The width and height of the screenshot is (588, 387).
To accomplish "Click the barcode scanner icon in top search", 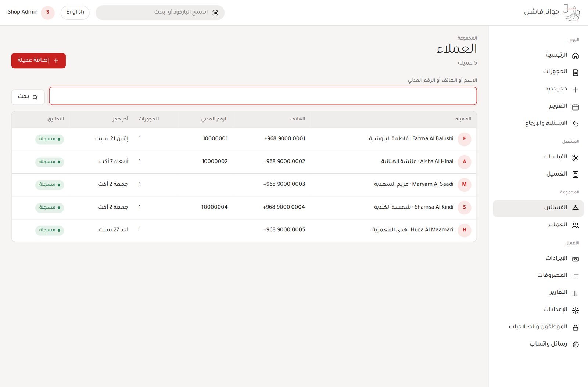I will point(215,13).
